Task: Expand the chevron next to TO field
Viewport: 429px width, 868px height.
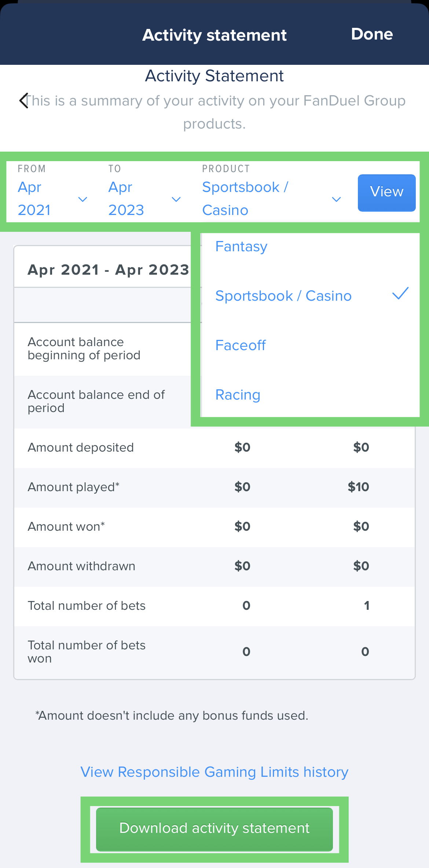Action: pyautogui.click(x=176, y=200)
